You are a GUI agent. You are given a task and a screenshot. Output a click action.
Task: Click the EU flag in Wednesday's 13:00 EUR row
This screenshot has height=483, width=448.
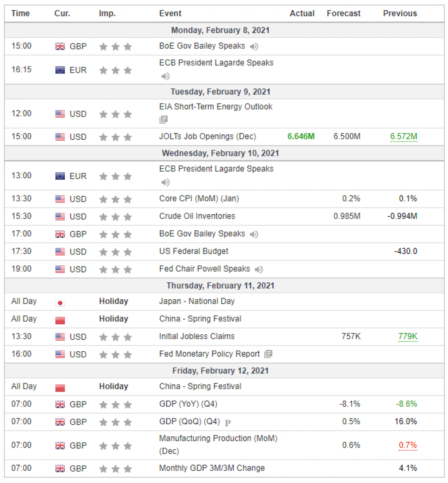click(x=60, y=176)
